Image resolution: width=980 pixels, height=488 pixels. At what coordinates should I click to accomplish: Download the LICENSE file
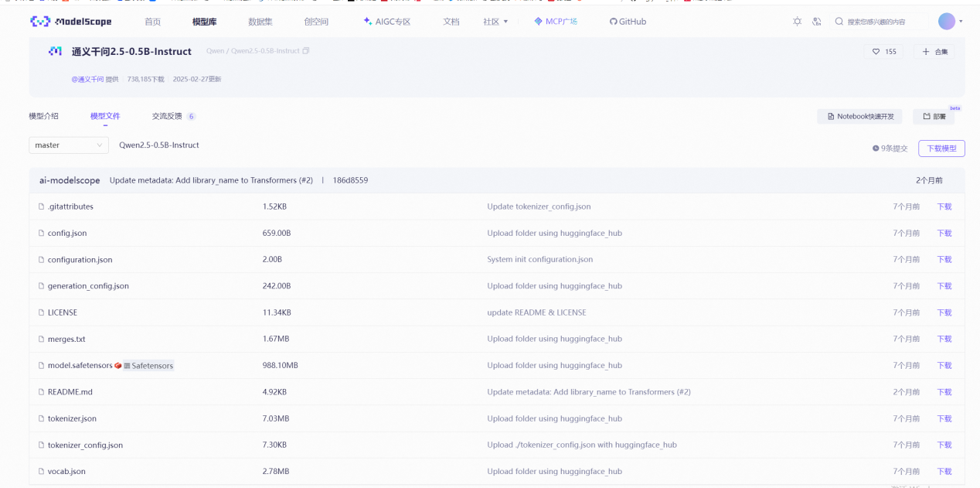pyautogui.click(x=944, y=312)
